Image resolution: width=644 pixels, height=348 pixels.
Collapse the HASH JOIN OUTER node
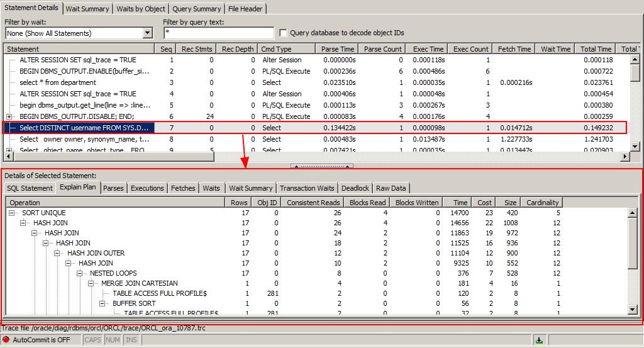(58, 253)
